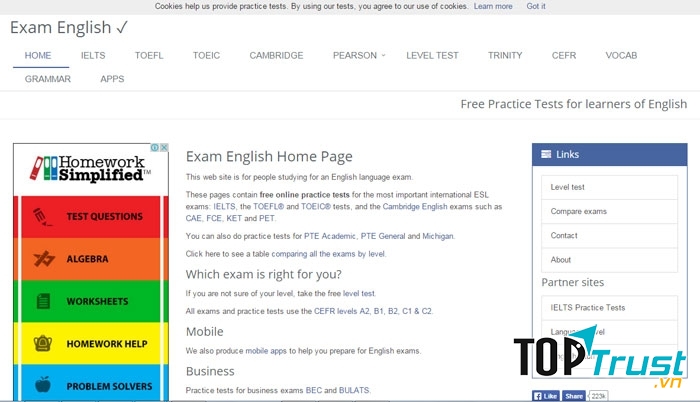The height and width of the screenshot is (402, 700).
Task: Click Learn more in cookie notice
Action: tap(493, 6)
